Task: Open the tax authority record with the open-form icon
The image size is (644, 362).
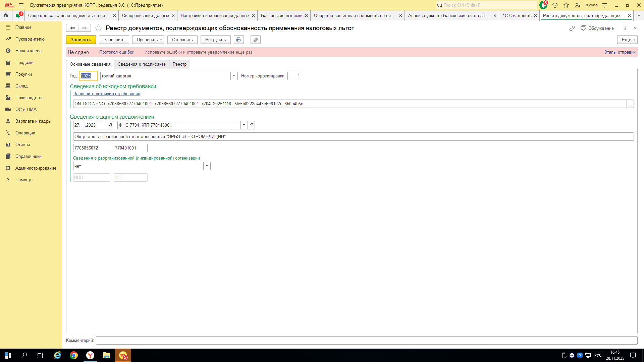Action: tap(251, 125)
